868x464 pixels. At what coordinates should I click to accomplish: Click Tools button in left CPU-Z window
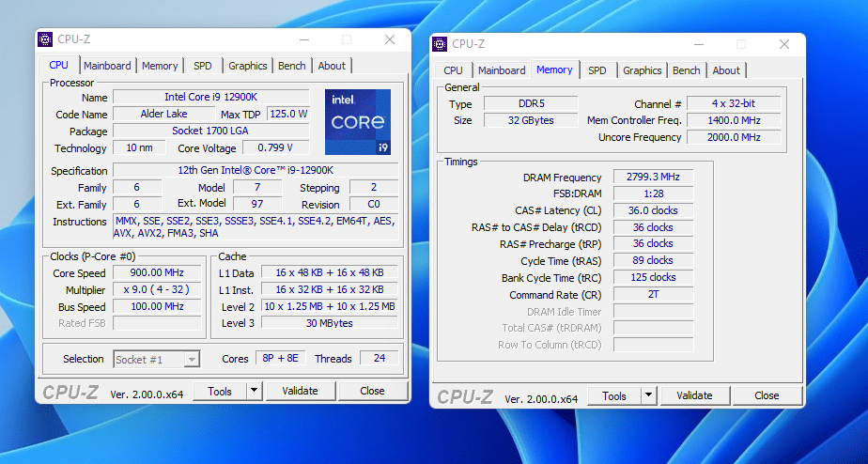pos(220,391)
